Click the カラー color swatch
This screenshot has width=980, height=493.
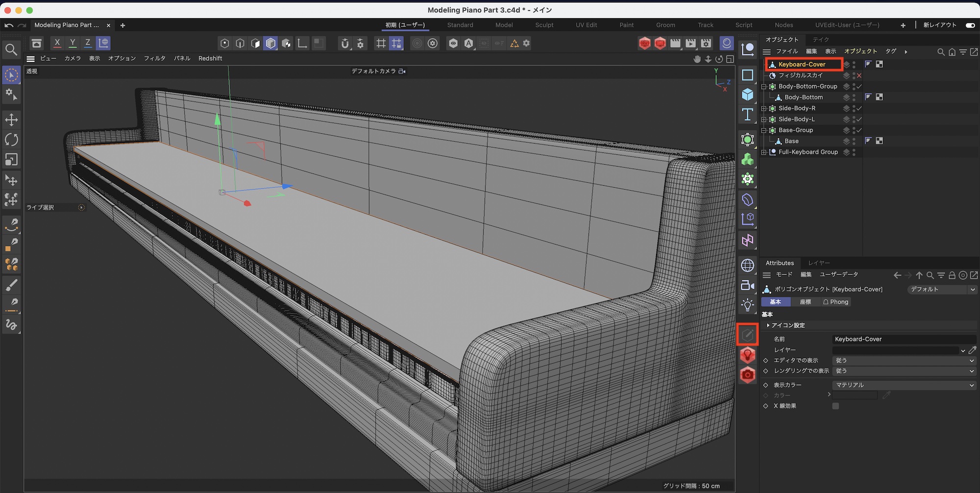click(x=855, y=395)
